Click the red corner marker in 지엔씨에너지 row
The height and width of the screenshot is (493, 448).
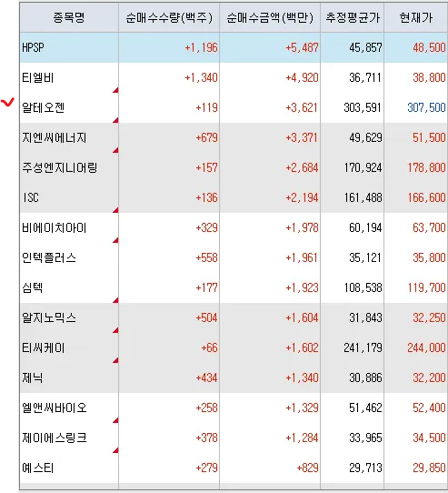pos(116,150)
